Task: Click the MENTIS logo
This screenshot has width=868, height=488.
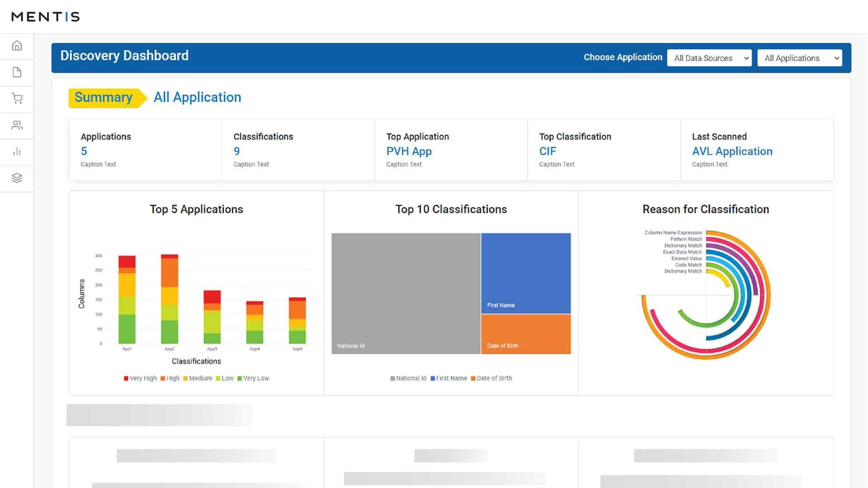Action: [x=45, y=17]
